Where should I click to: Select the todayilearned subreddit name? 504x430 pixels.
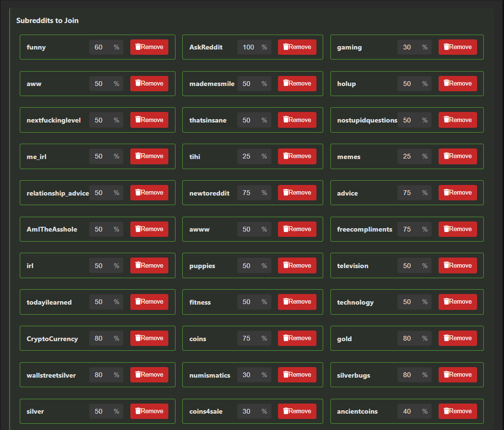[x=49, y=303]
